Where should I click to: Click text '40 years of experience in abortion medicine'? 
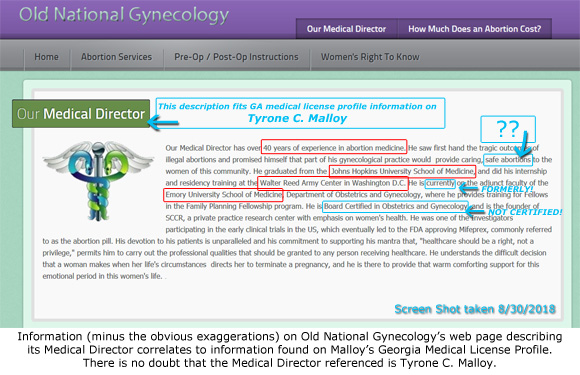pos(334,148)
